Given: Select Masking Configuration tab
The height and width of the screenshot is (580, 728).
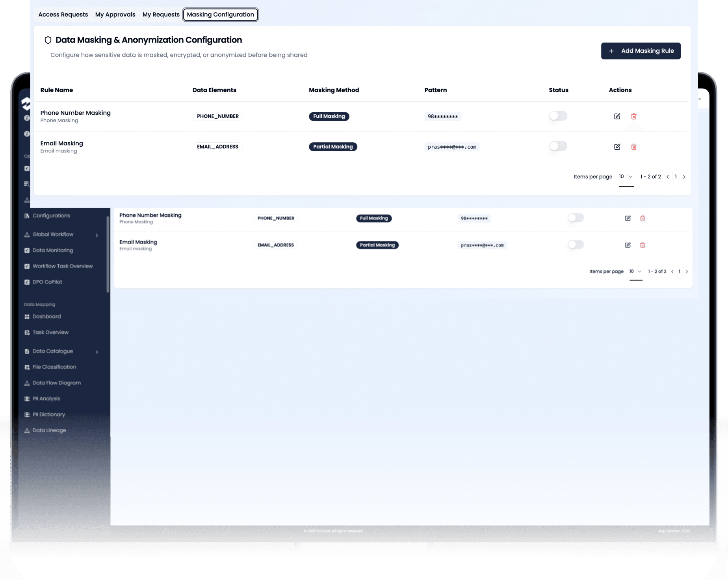Looking at the screenshot, I should [220, 15].
